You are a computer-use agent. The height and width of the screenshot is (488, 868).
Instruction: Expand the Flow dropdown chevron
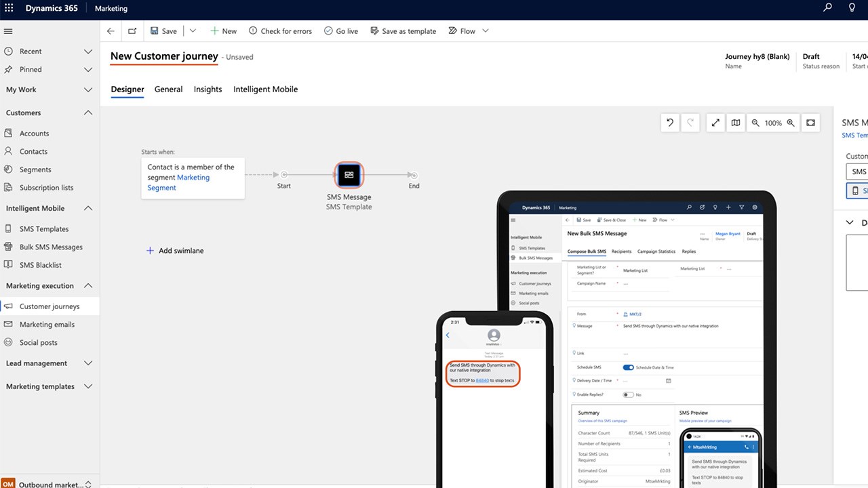coord(485,31)
